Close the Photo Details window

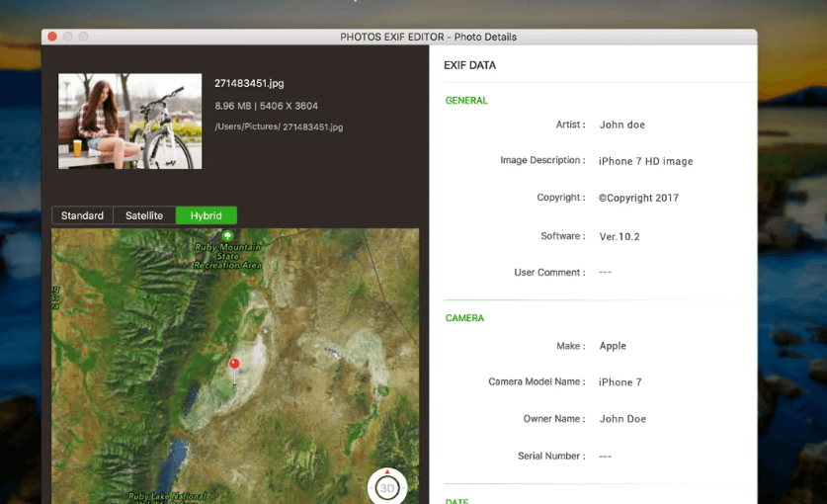click(52, 37)
